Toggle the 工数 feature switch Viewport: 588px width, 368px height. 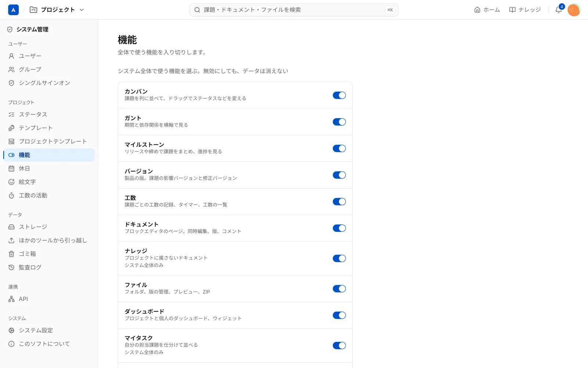339,202
